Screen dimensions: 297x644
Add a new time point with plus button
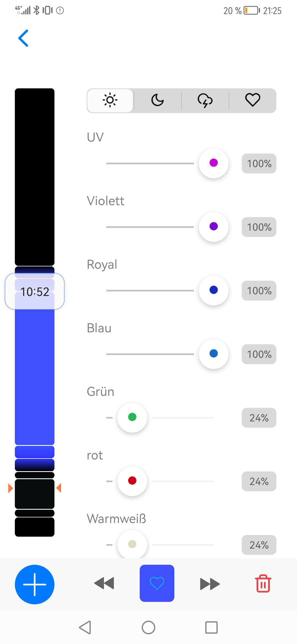[35, 584]
